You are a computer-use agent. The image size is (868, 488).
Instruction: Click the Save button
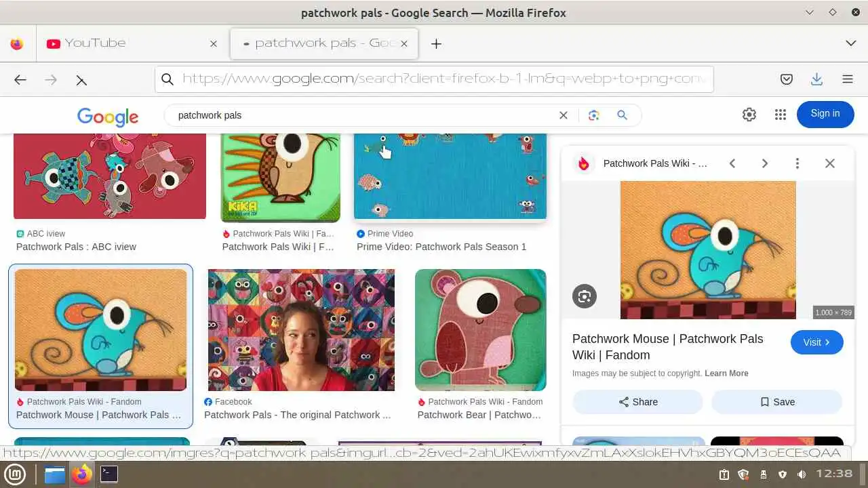coord(777,402)
